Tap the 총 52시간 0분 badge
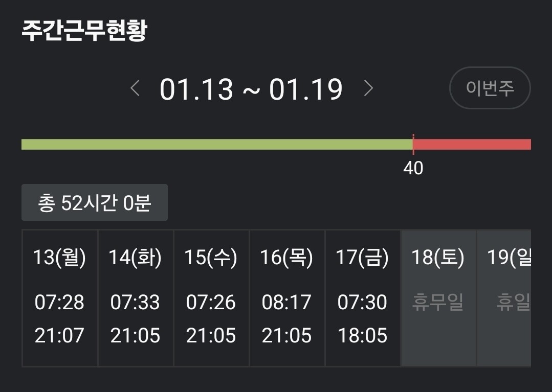The height and width of the screenshot is (392, 552). [95, 203]
